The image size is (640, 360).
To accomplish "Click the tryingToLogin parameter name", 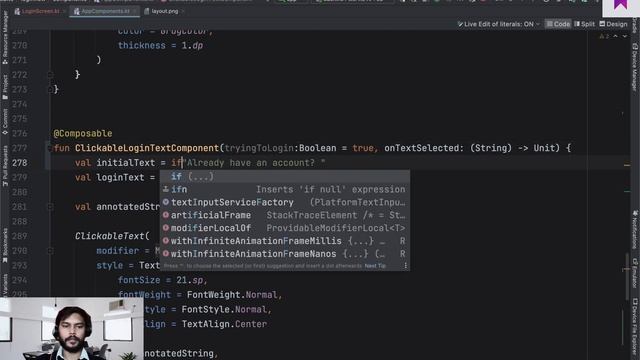I will (259, 148).
